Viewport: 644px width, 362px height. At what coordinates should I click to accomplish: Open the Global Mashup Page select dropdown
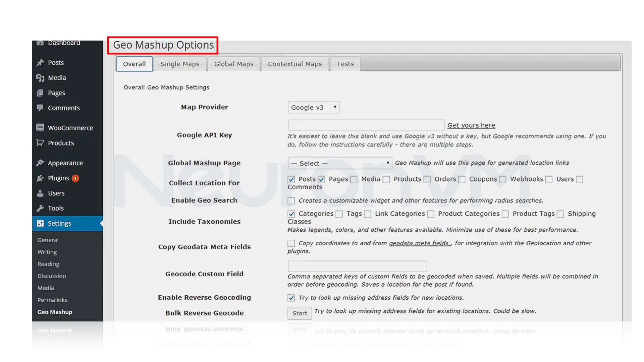coord(340,163)
